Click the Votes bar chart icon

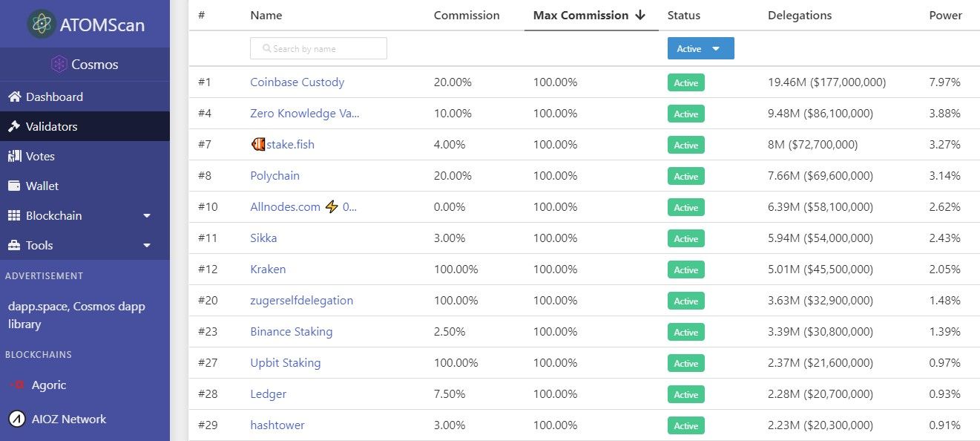point(13,156)
